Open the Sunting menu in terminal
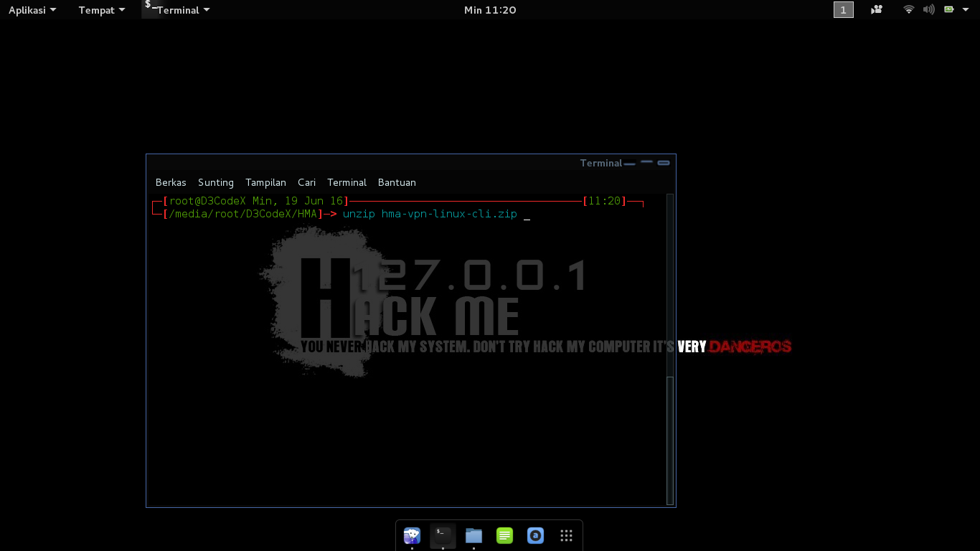Image resolution: width=980 pixels, height=551 pixels. pos(216,182)
